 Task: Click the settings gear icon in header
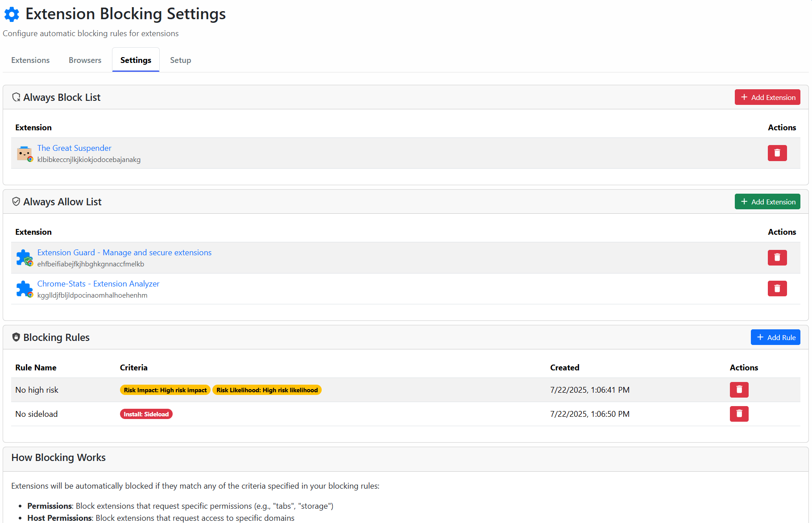[12, 14]
